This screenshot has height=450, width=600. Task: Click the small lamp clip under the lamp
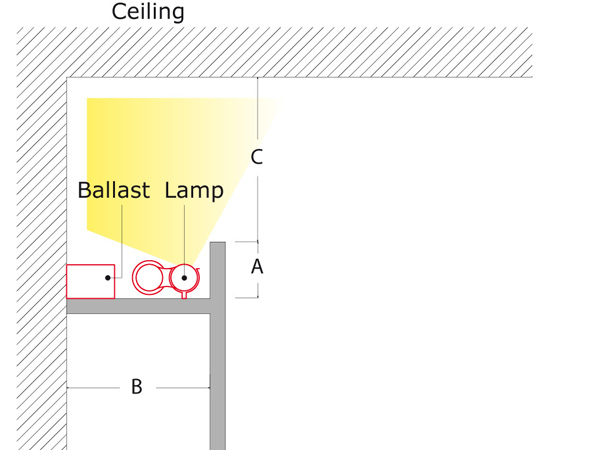tap(184, 295)
